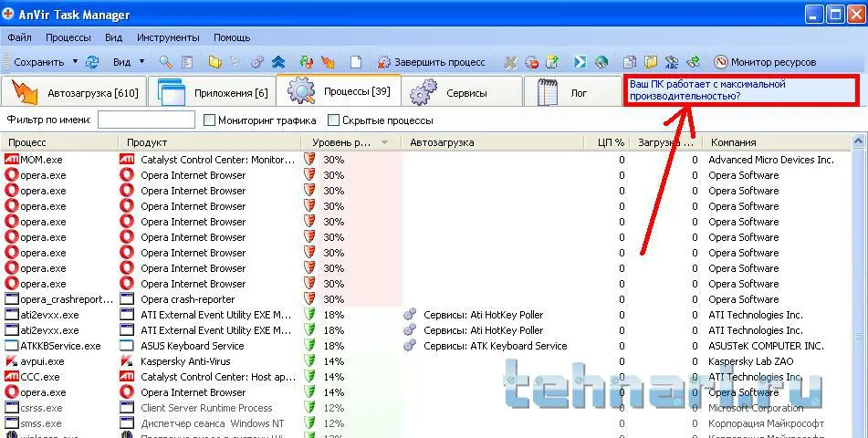The width and height of the screenshot is (868, 438).
Task: Select the opera_crashreport... process
Action: (x=426, y=299)
